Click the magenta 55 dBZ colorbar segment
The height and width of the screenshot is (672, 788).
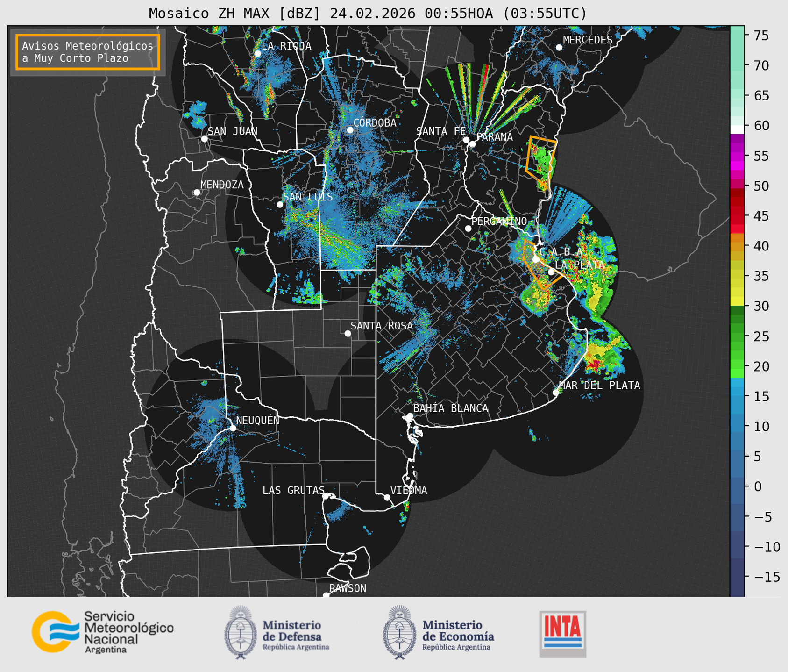point(737,157)
